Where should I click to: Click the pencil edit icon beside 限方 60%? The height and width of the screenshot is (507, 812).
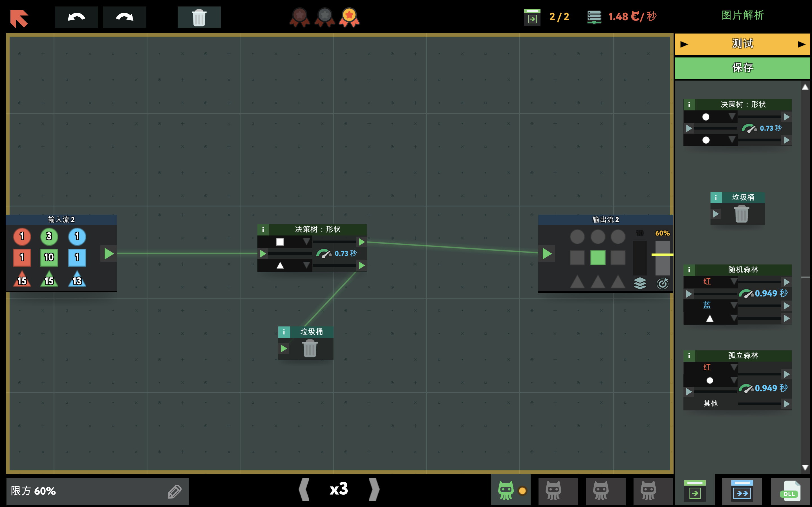coord(175,491)
